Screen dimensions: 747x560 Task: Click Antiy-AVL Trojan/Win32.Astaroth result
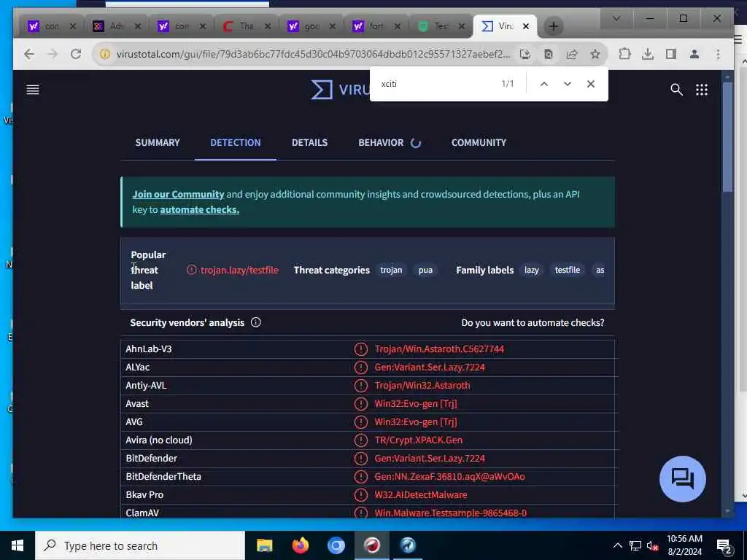(422, 385)
